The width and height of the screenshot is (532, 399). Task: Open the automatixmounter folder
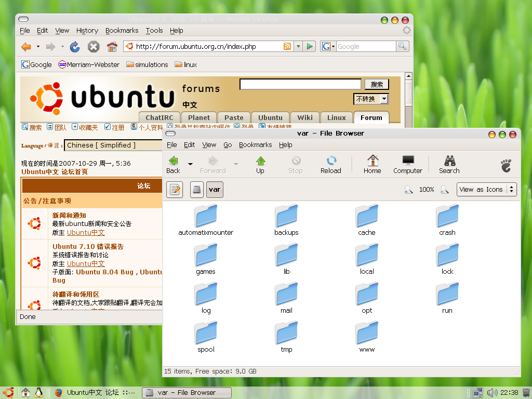click(x=206, y=220)
